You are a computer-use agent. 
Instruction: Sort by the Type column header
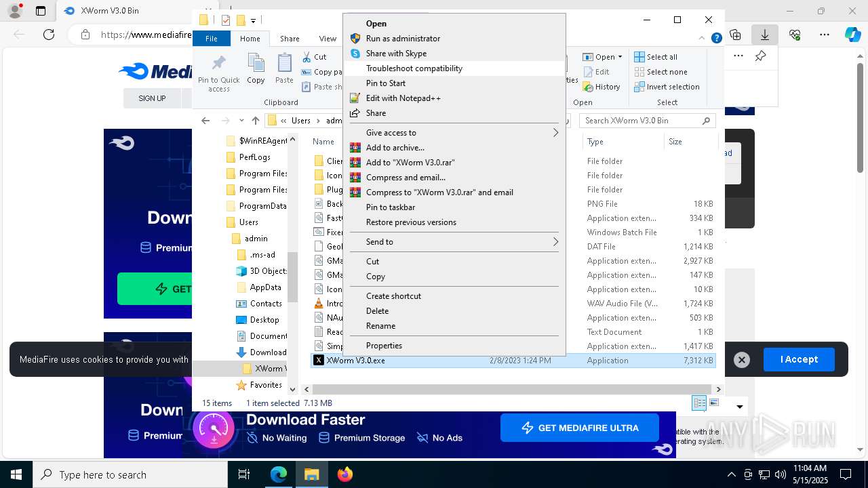623,142
